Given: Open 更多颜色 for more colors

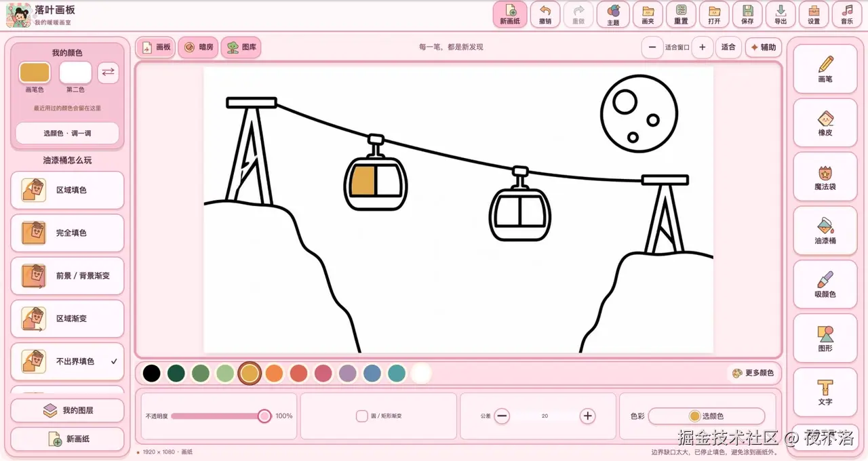Looking at the screenshot, I should pos(753,373).
